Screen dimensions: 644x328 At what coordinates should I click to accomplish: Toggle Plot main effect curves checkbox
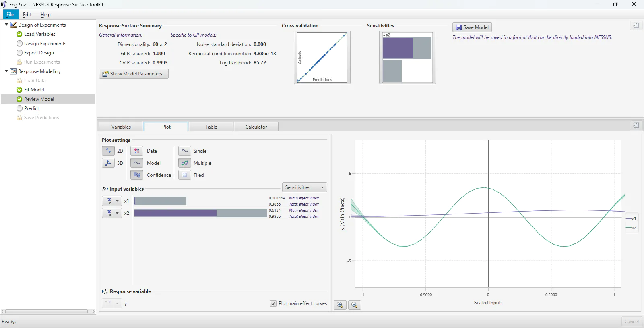pos(273,303)
